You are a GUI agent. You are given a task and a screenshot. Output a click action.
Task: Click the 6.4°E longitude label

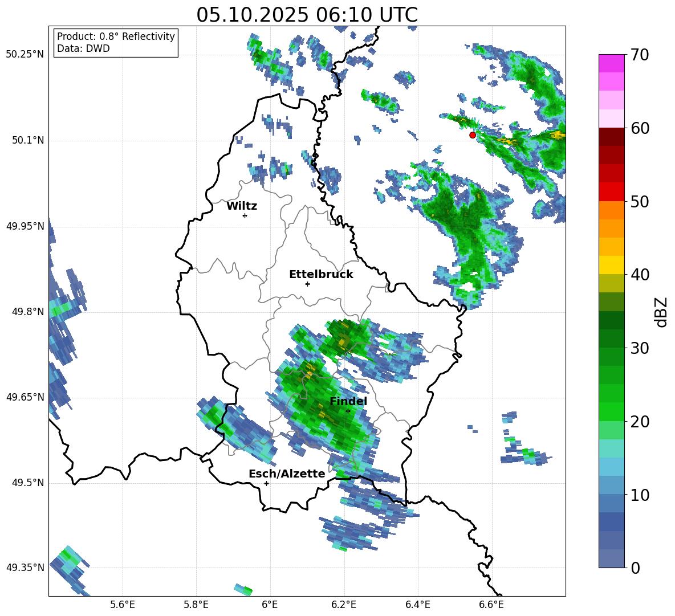pos(418,605)
